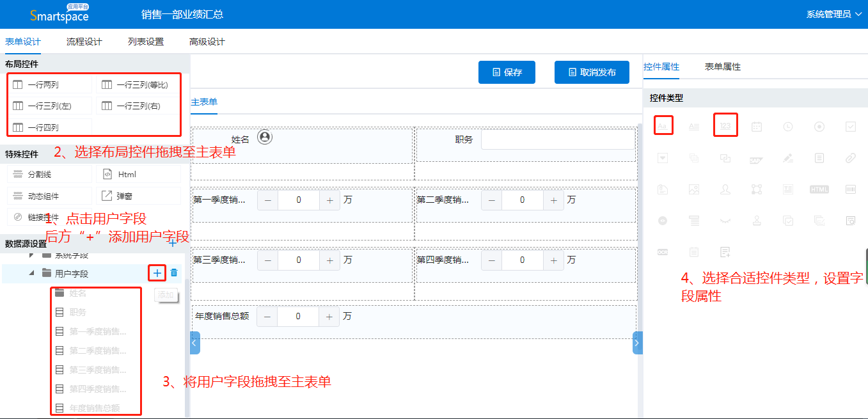Screen dimensions: 868x419
Task: Increase 第三季度销售 value with plus
Action: coord(329,260)
